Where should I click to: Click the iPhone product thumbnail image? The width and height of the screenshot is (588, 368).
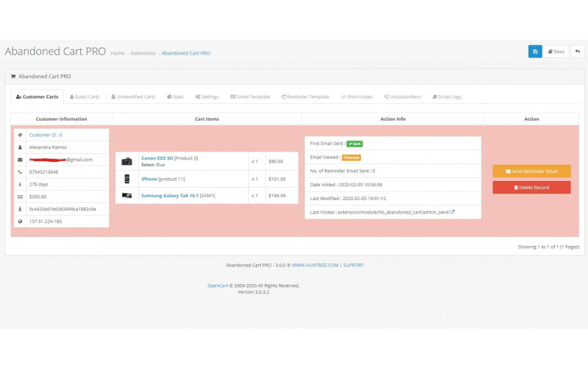127,179
